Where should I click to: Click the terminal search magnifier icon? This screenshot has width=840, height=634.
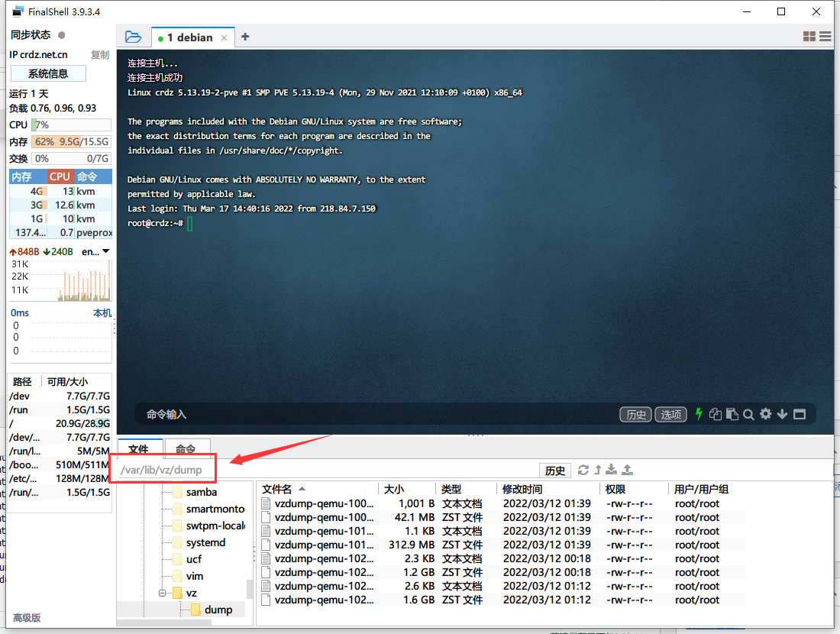coord(748,414)
